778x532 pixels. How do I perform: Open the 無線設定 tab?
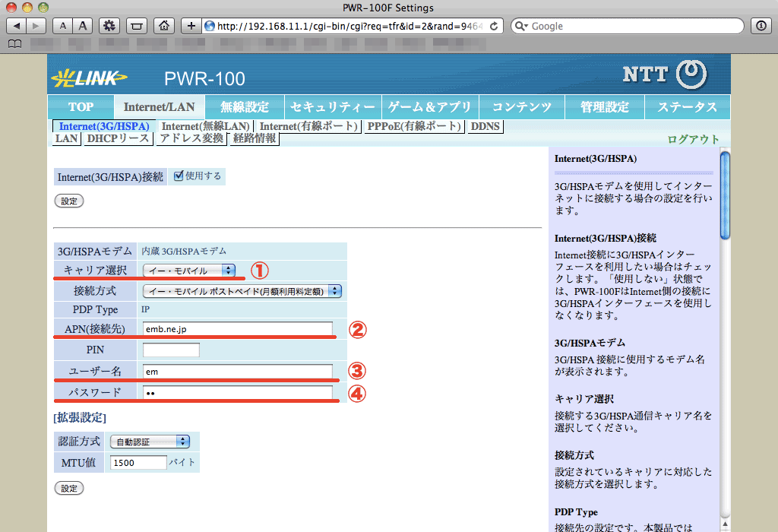tap(245, 107)
